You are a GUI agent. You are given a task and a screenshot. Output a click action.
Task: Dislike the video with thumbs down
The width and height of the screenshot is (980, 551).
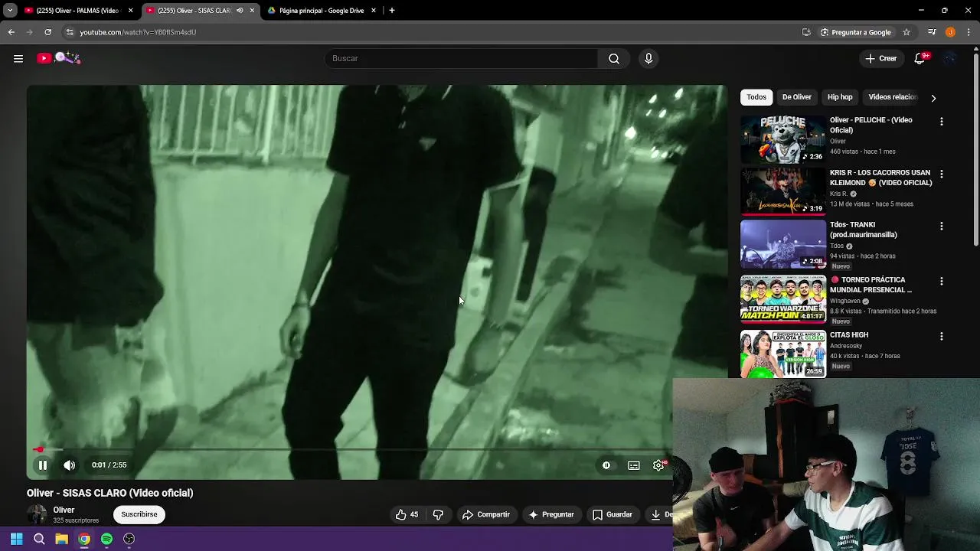(x=438, y=514)
